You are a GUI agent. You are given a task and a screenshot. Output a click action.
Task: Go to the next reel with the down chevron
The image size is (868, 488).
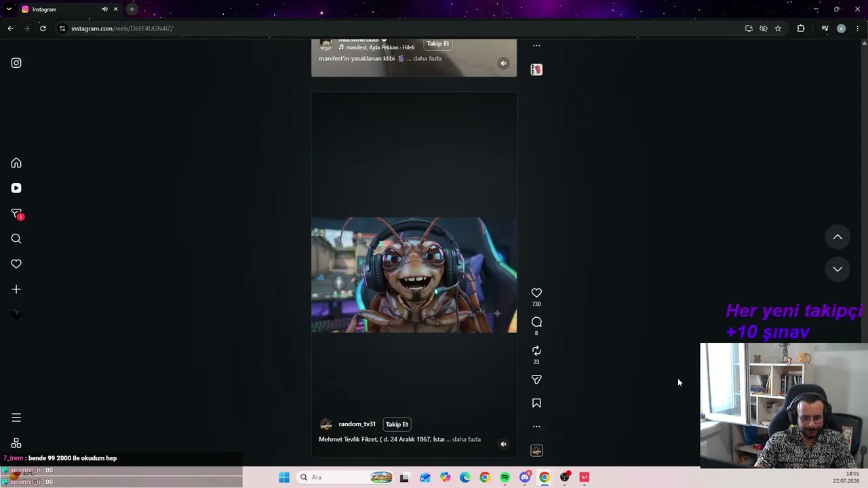tap(837, 269)
